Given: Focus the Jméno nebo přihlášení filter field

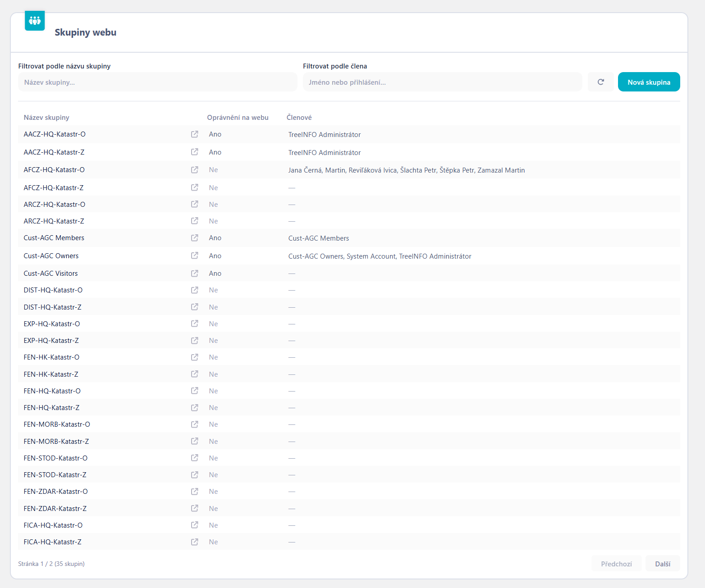Looking at the screenshot, I should [442, 82].
